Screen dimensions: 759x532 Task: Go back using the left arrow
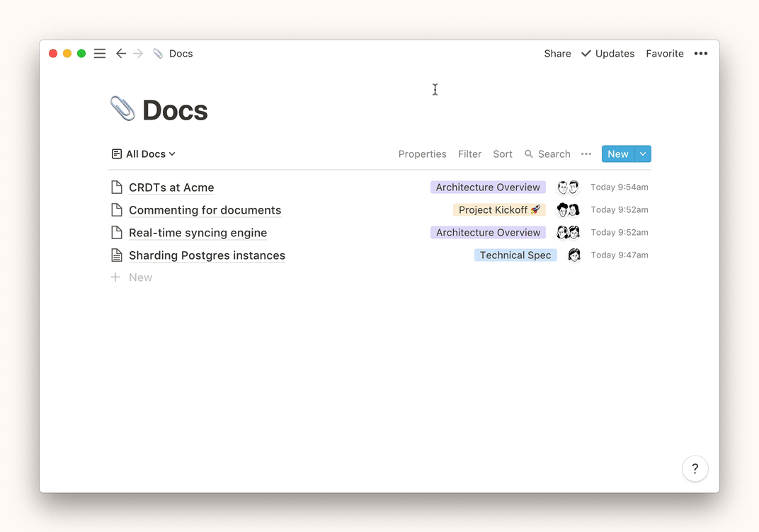click(x=121, y=54)
